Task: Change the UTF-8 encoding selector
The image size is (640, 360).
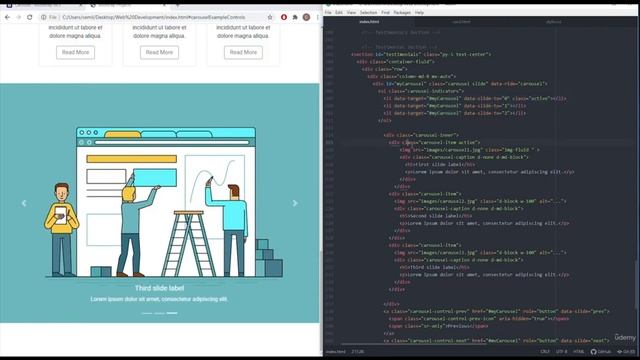Action: click(x=561, y=351)
